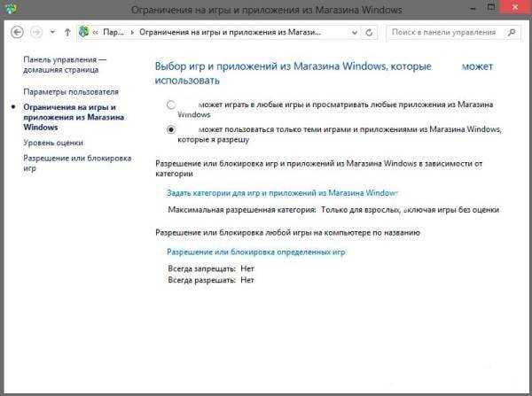
Task: Expand the address bar history dropdown
Action: 355,33
